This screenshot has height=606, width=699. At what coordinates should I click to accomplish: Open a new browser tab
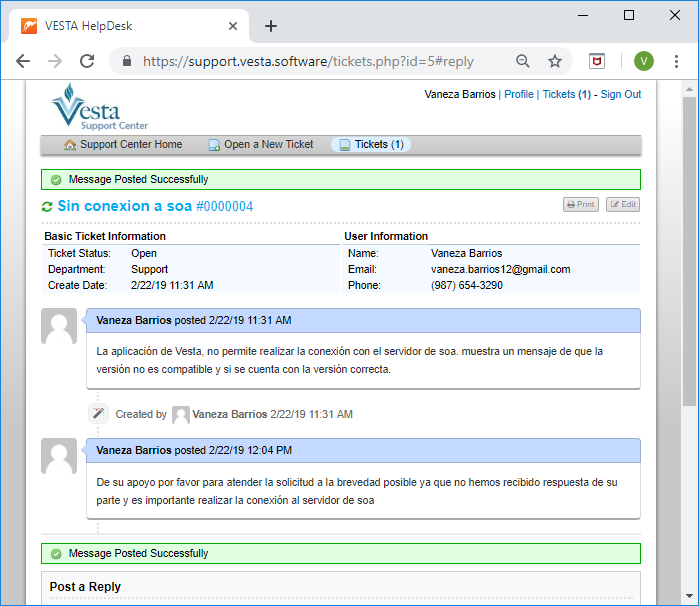pyautogui.click(x=271, y=26)
